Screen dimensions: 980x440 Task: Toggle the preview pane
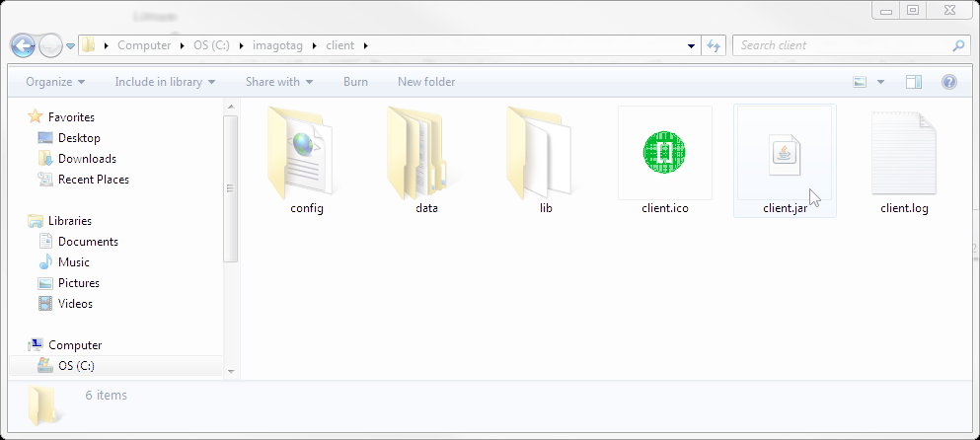914,82
